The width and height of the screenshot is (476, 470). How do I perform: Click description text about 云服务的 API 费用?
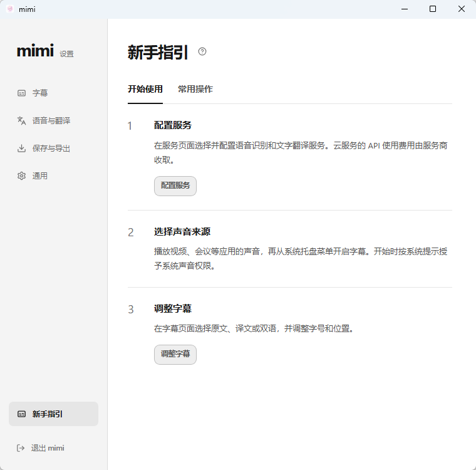[x=301, y=152]
